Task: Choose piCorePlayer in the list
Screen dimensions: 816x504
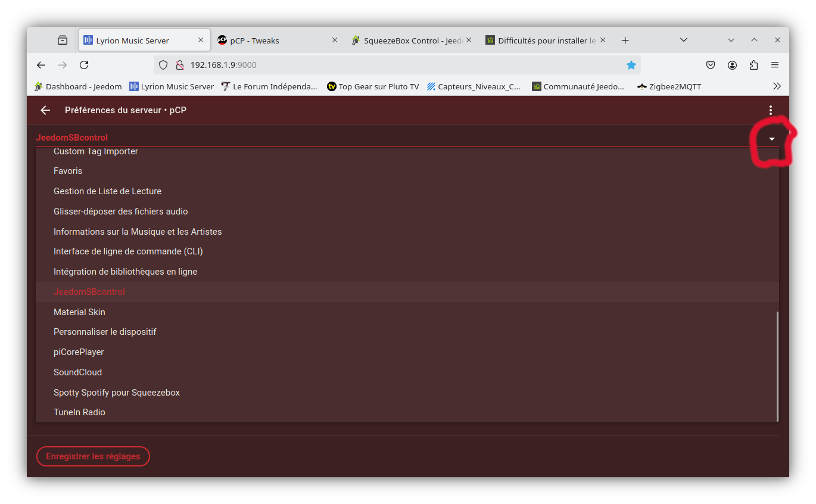Action: coord(407,352)
